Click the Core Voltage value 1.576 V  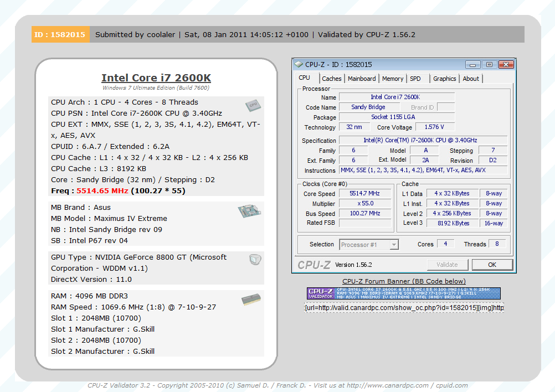435,127
